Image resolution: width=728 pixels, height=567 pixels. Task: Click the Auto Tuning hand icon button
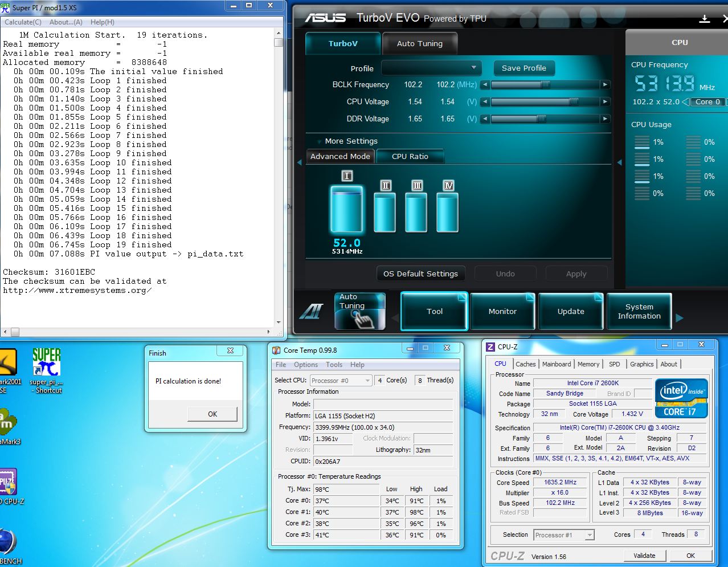tap(360, 311)
